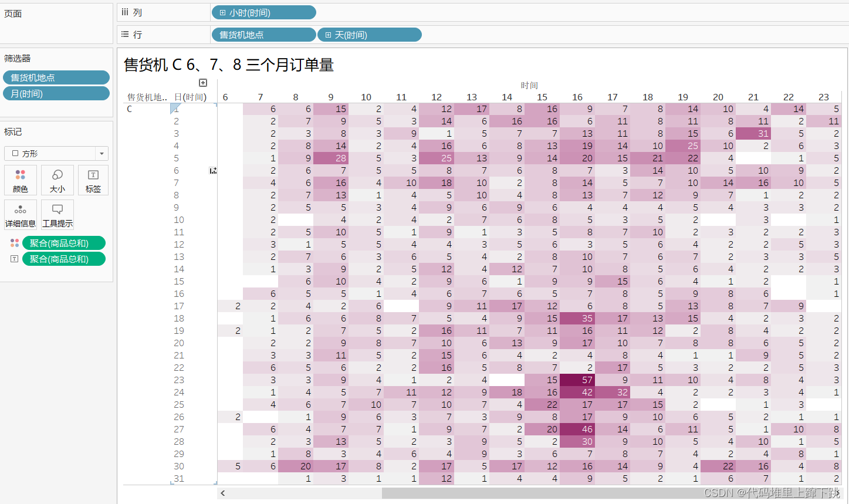Viewport: 849px width, 504px height.
Task: Select the heatmap cell with value 46
Action: pos(577,429)
